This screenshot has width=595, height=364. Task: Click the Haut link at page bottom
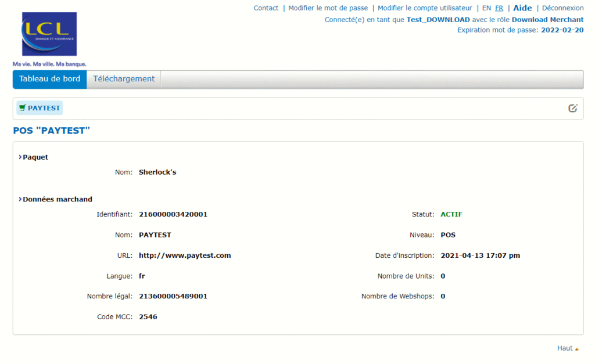point(564,348)
